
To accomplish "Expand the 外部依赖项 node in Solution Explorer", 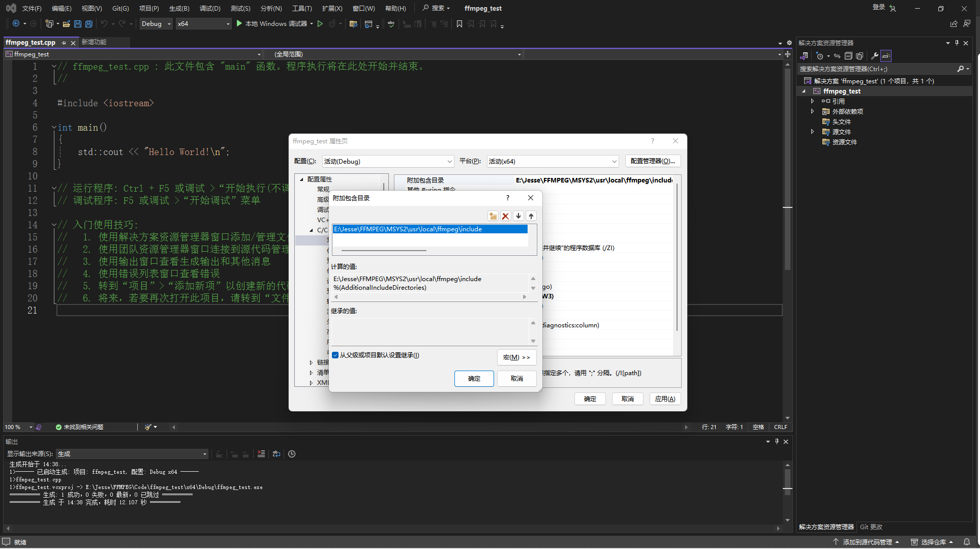I will 812,111.
